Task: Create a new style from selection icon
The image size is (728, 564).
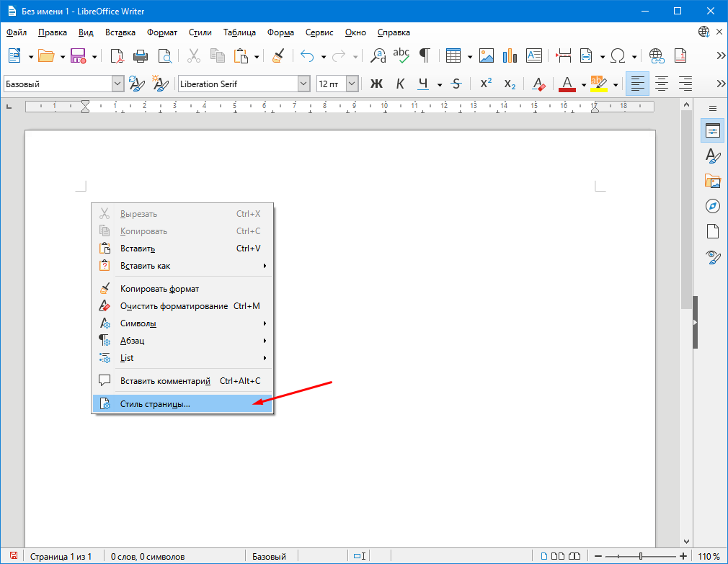Action: click(x=161, y=84)
